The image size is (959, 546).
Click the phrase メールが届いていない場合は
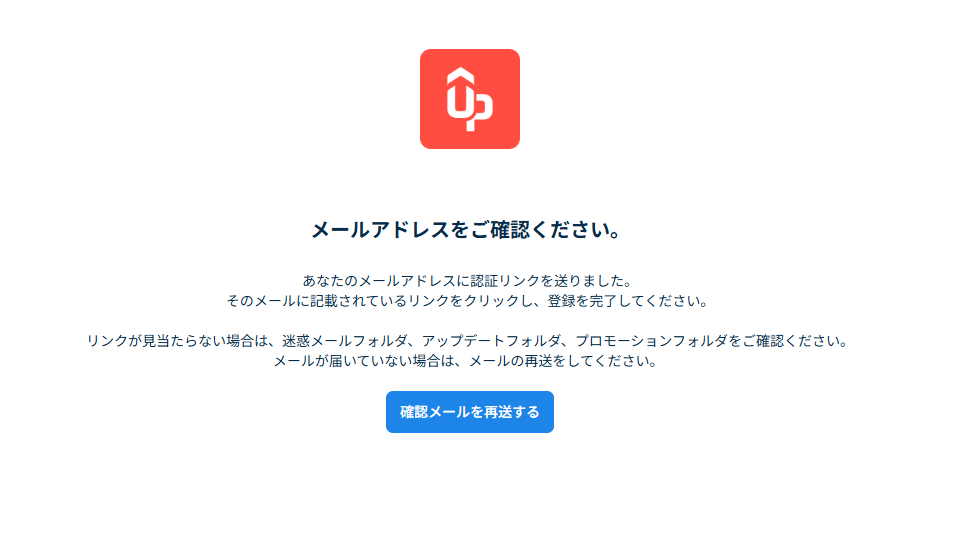(x=364, y=361)
